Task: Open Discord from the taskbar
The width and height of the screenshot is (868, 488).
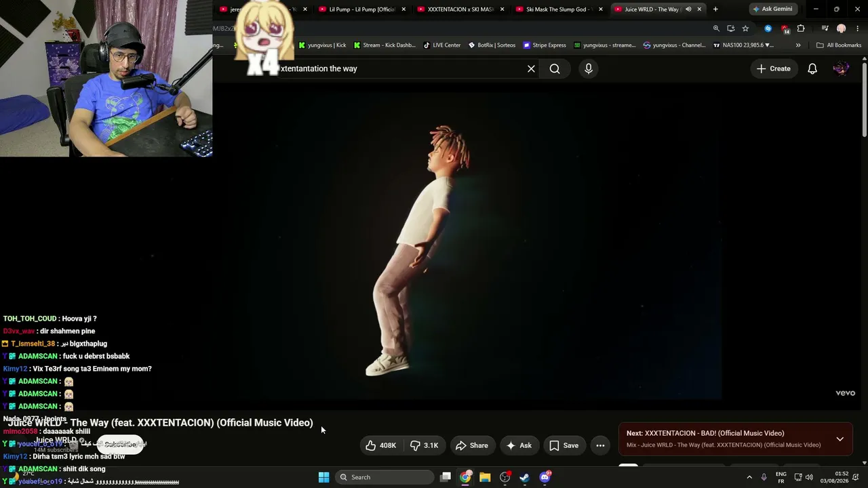Action: coord(545,477)
